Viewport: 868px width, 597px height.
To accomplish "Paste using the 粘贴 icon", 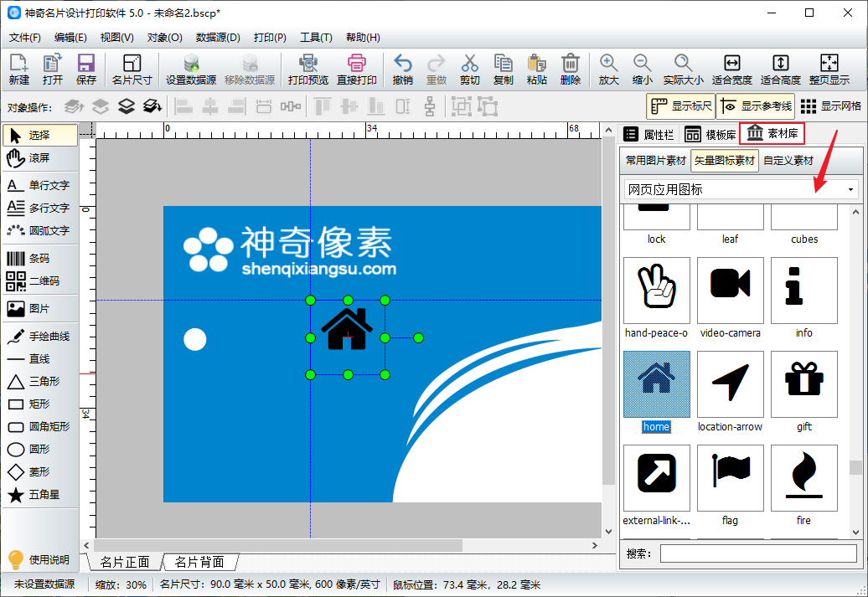I will [536, 69].
